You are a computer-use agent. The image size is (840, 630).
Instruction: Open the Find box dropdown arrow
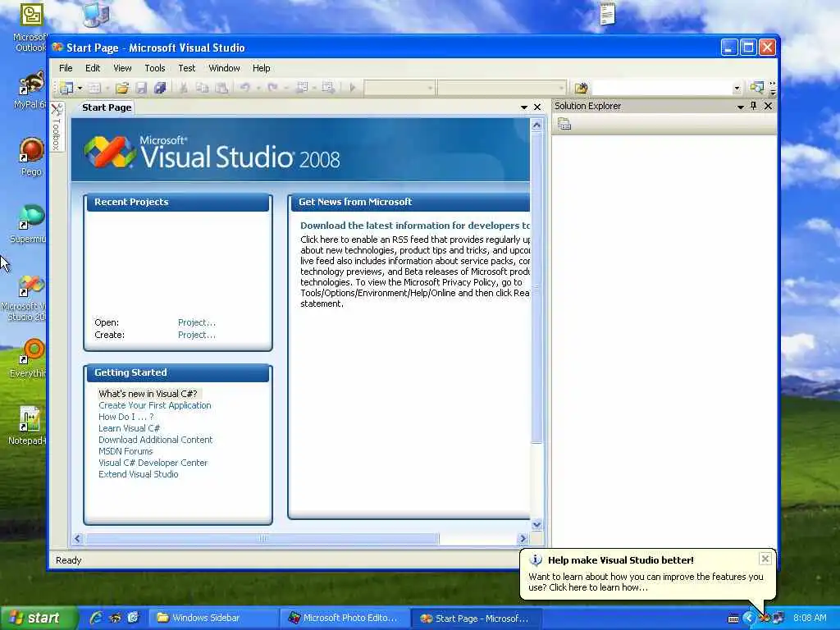pos(737,89)
